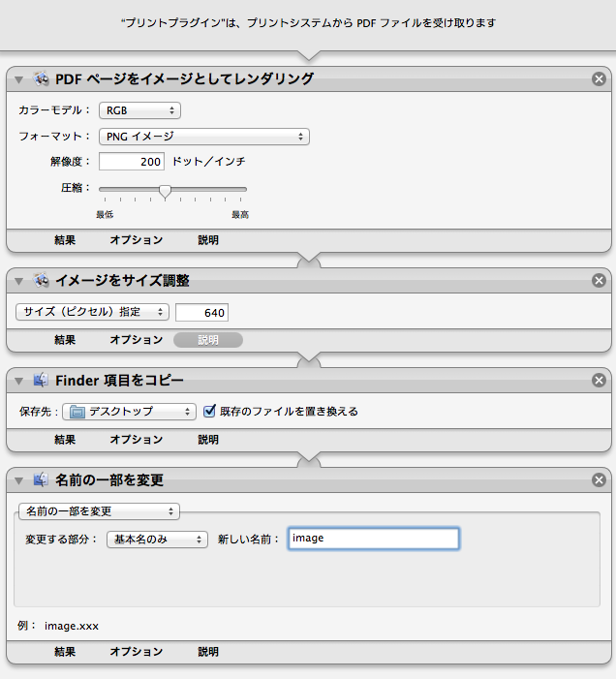This screenshot has width=616, height=679.
Task: Show オプション for イメージをサイズ調整 action
Action: (x=137, y=340)
